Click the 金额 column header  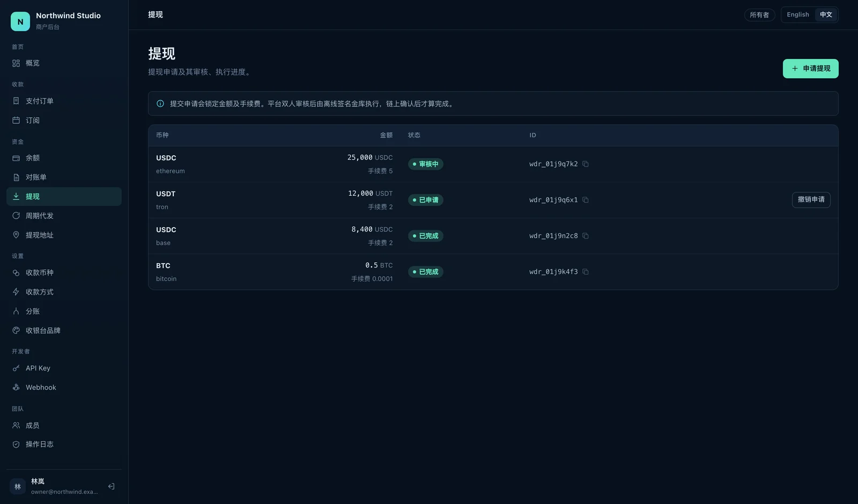(x=386, y=135)
